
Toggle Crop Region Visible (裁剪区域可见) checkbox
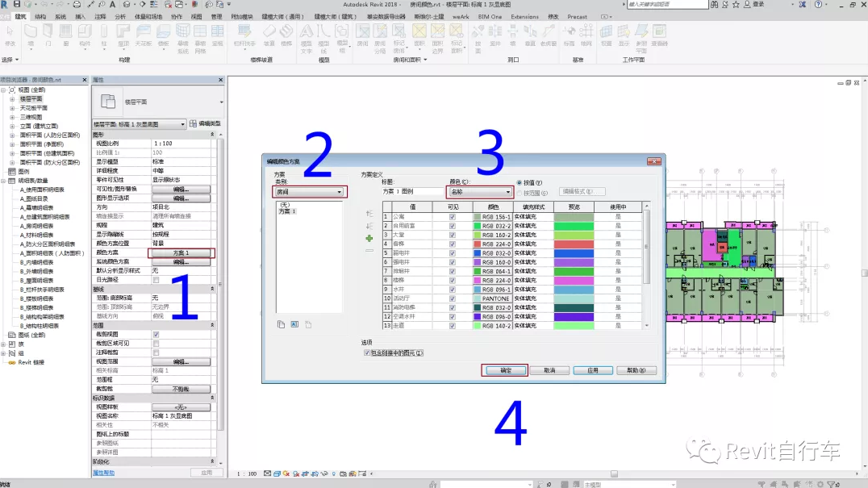(156, 344)
